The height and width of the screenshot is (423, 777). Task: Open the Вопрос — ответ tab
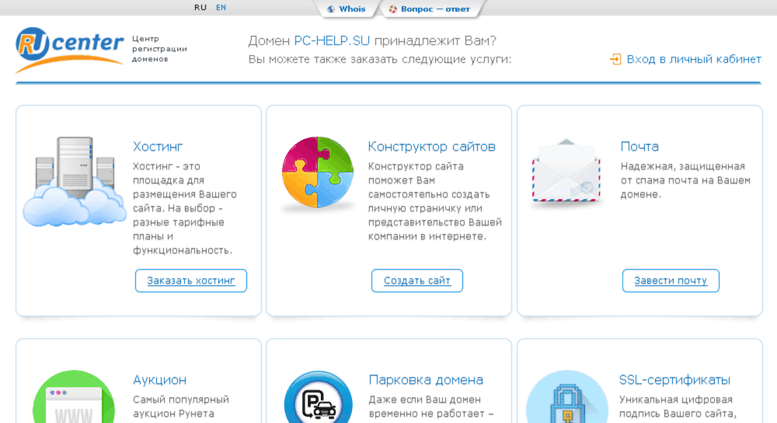point(430,9)
